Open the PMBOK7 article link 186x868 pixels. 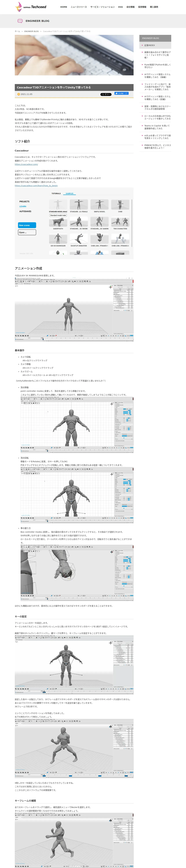tap(158, 147)
